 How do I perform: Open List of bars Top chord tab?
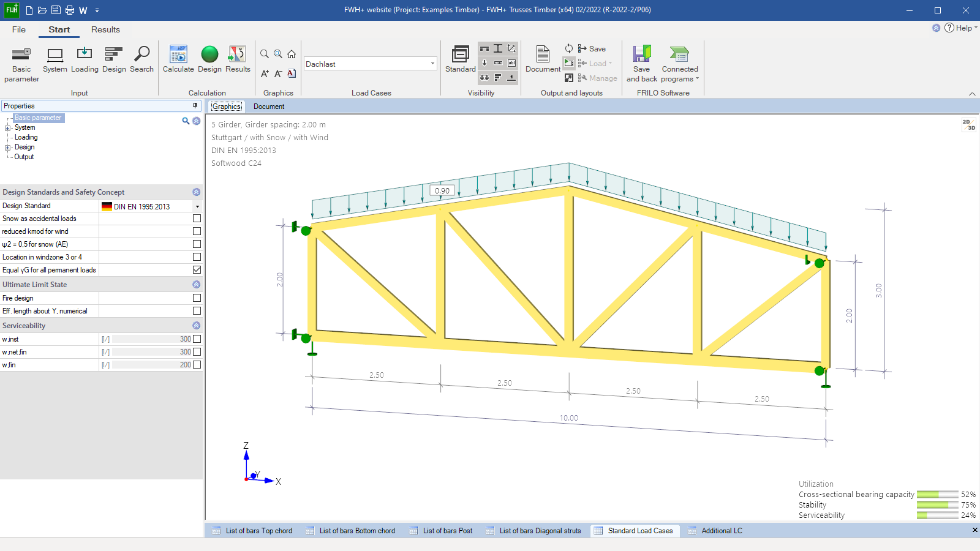pos(252,531)
